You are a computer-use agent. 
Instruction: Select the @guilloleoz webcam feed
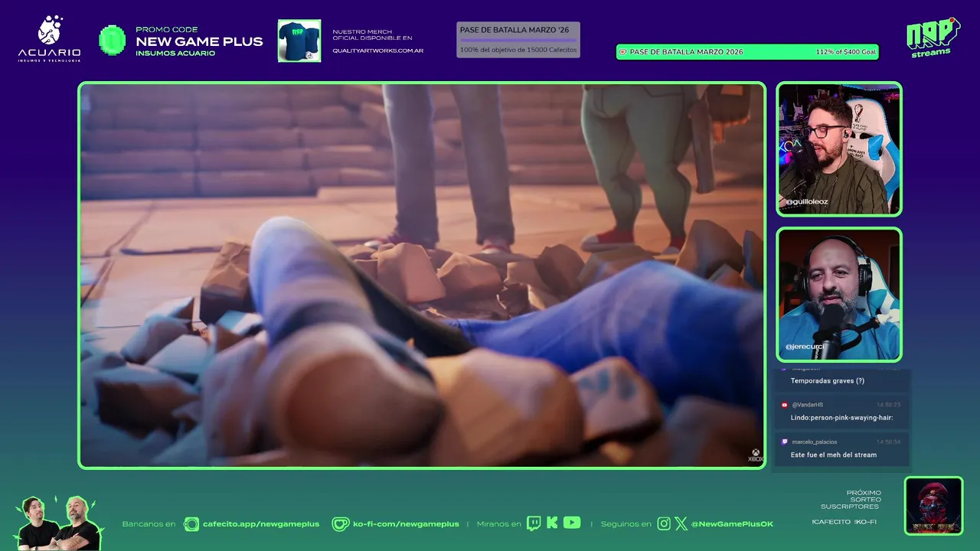[x=839, y=149]
